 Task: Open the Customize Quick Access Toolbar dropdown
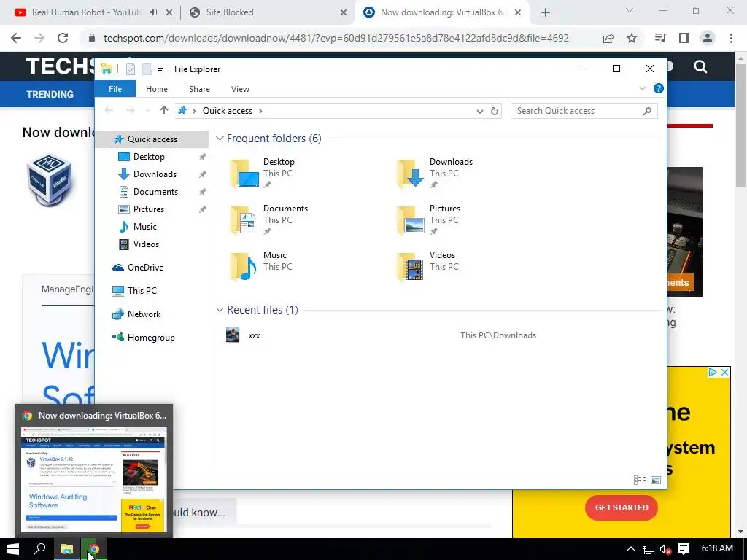[160, 70]
